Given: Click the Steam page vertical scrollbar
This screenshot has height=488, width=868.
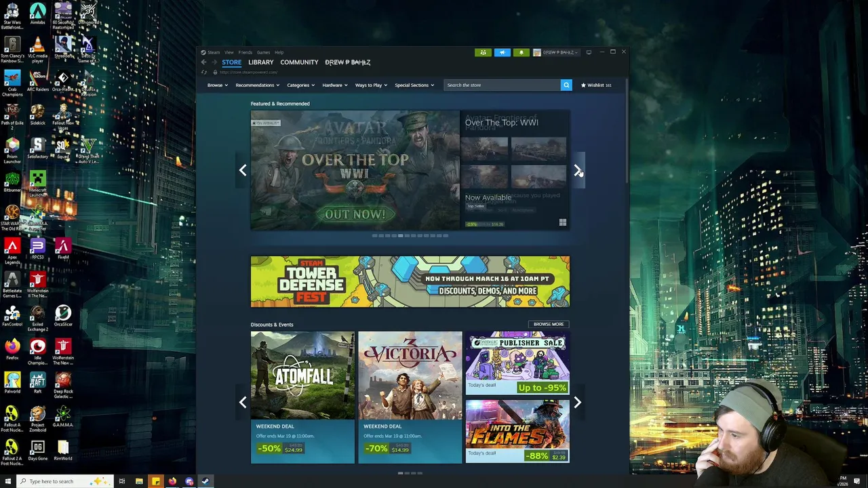Looking at the screenshot, I should 627,132.
